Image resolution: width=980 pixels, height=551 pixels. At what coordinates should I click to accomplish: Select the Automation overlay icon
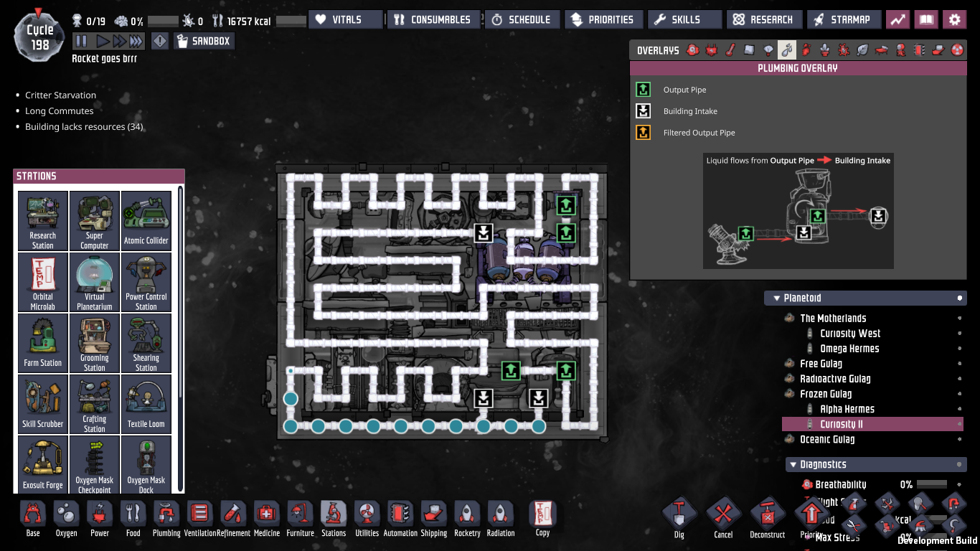pos(919,50)
